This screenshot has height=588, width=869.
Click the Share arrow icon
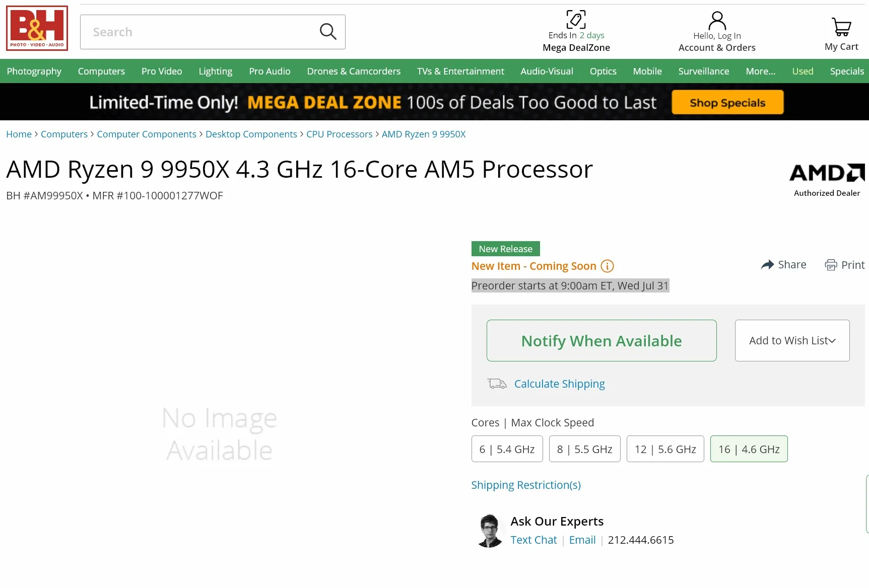coord(767,265)
